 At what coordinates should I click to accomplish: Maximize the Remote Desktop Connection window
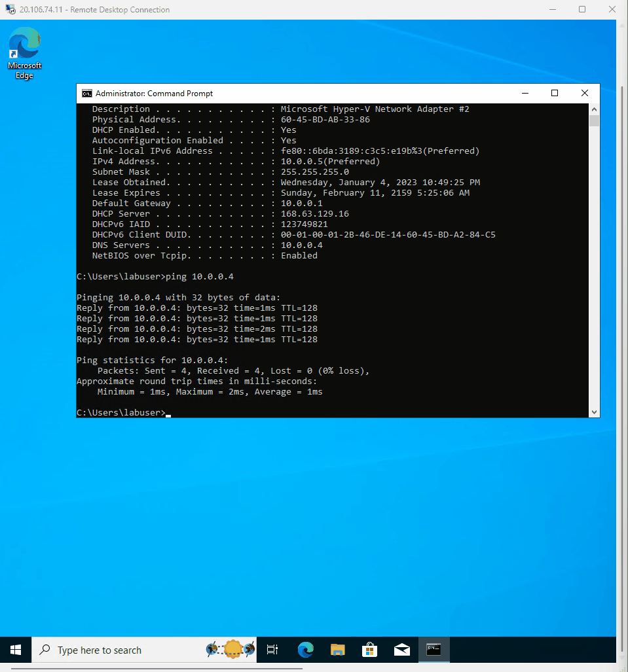click(x=582, y=9)
